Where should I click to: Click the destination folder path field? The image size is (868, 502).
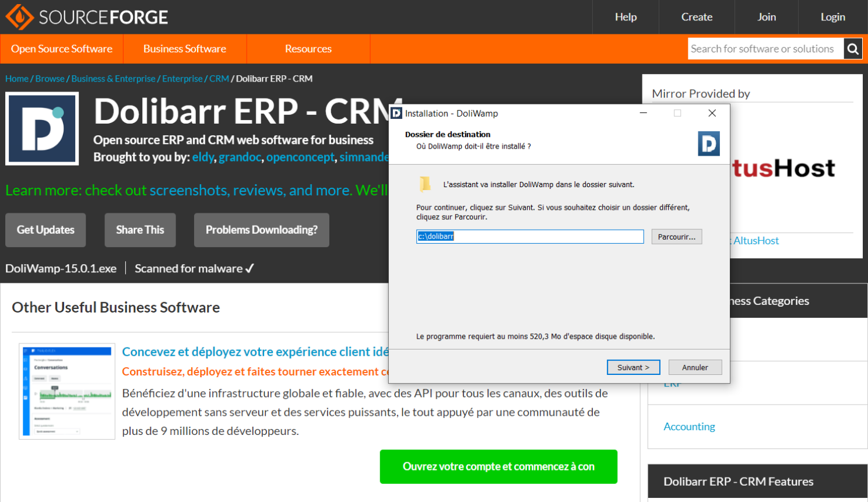pos(530,236)
